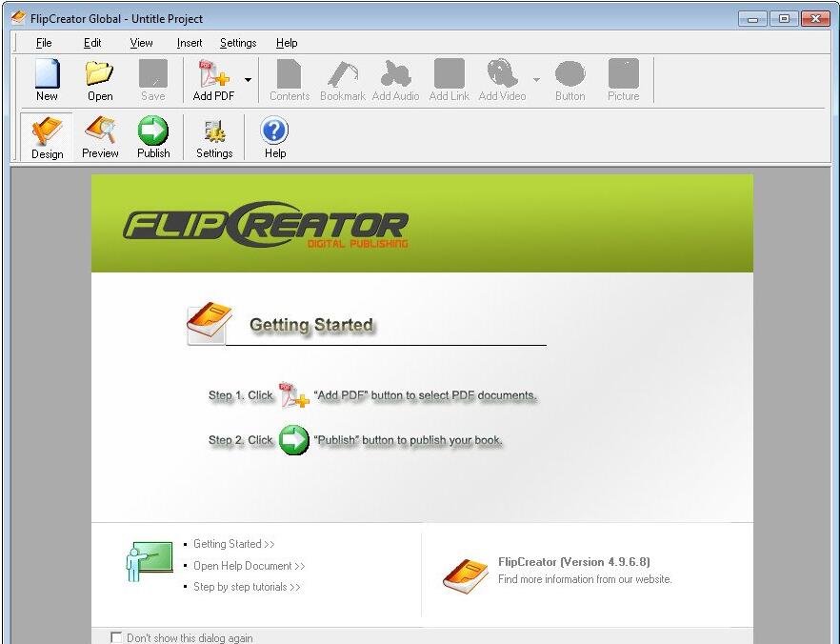Close the FlipCreator window
This screenshot has width=840, height=644.
click(x=815, y=19)
